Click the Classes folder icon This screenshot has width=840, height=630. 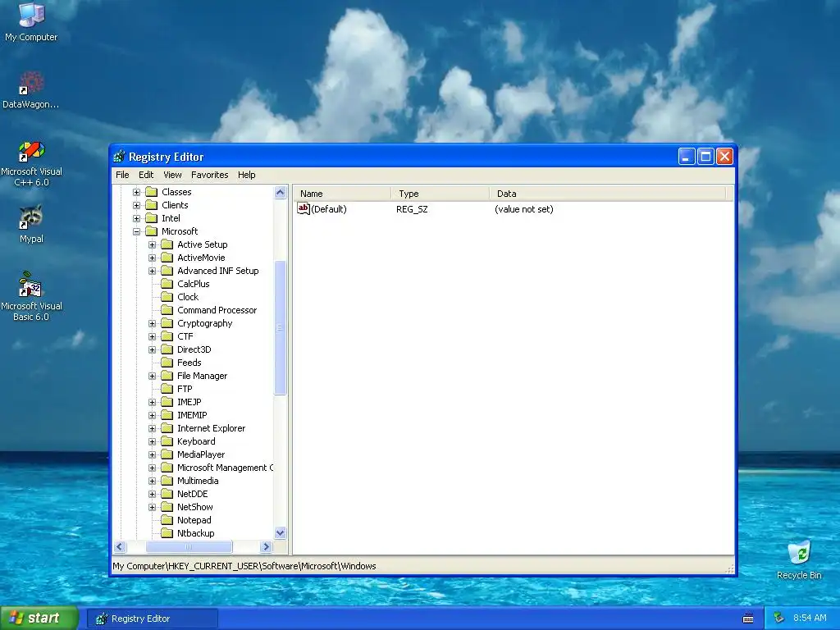click(x=152, y=192)
